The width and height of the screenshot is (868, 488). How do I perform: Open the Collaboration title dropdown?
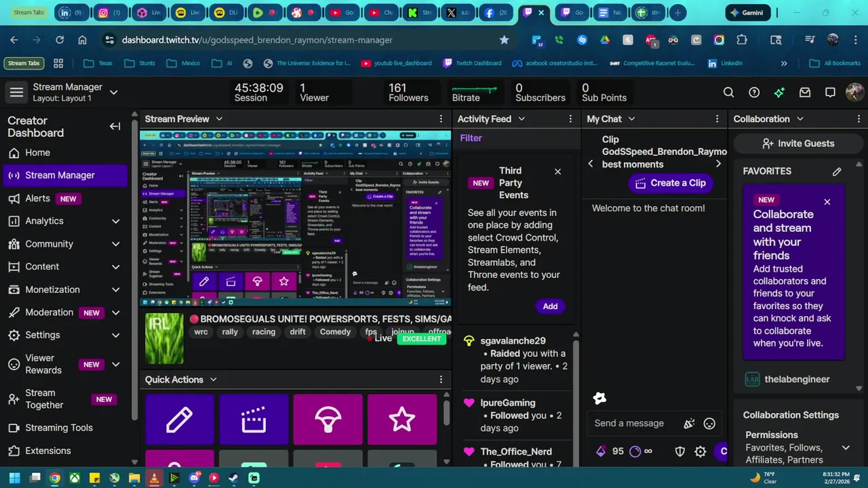coord(800,119)
